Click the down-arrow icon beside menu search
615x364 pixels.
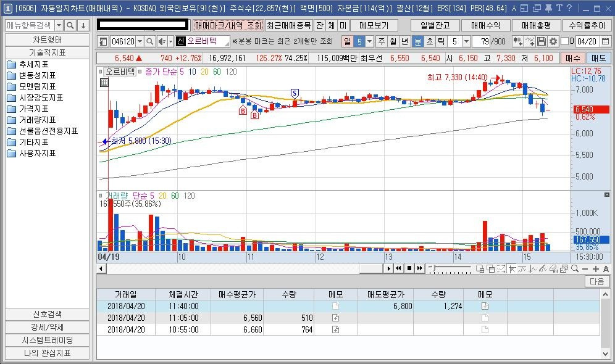pos(83,25)
